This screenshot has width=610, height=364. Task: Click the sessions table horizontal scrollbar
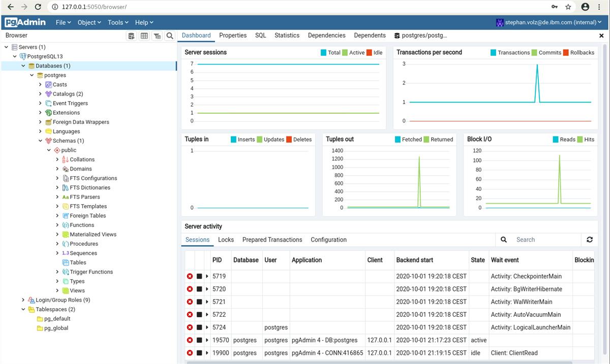click(379, 362)
